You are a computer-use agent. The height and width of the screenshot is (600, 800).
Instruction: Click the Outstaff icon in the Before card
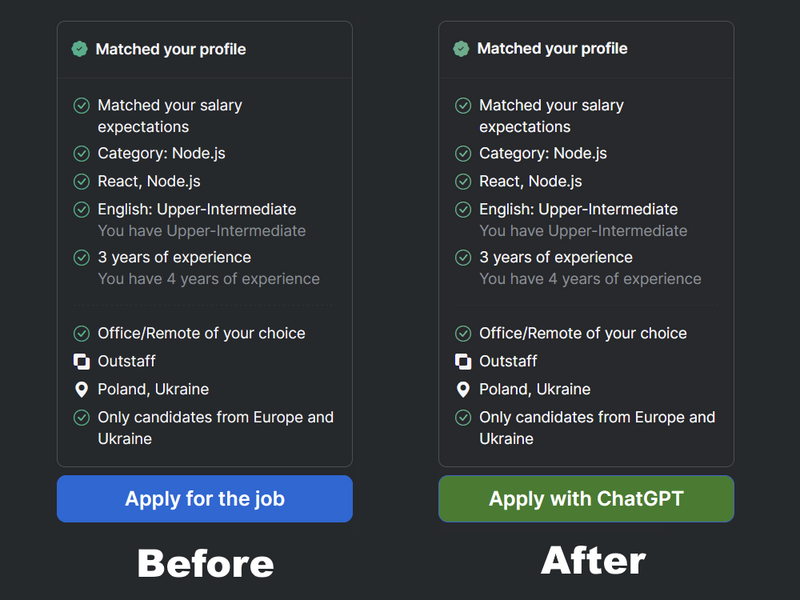(81, 361)
